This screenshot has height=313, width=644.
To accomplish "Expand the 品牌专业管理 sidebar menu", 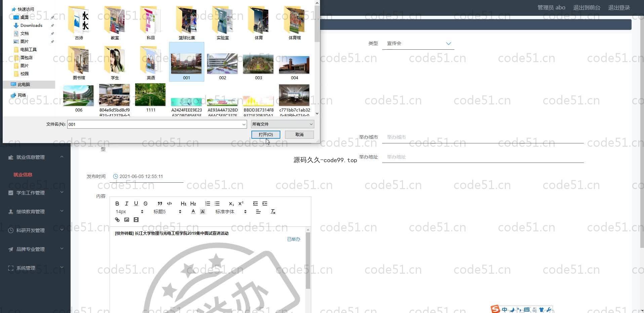I will click(x=35, y=249).
